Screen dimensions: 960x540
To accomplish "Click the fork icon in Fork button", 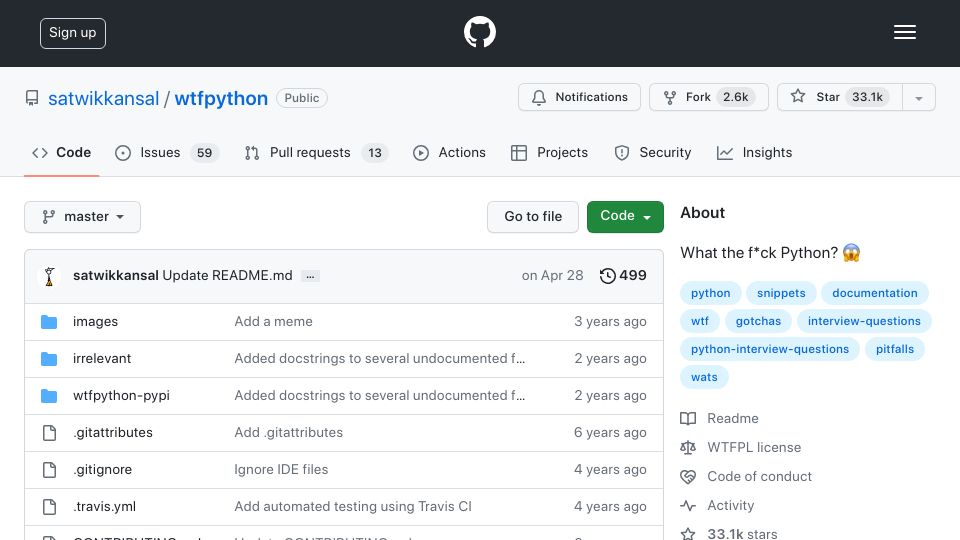I will (x=670, y=97).
